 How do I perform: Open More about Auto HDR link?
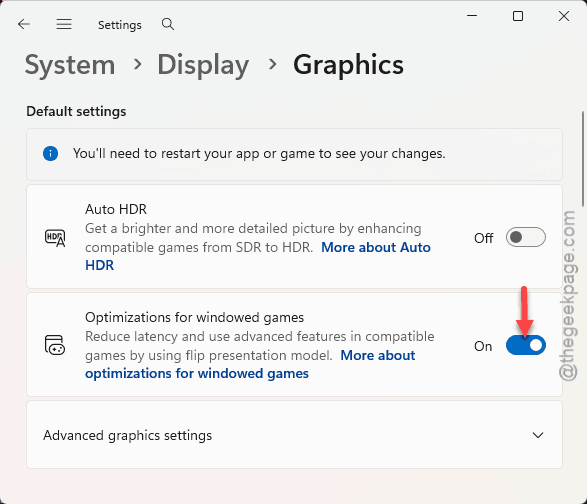(258, 256)
